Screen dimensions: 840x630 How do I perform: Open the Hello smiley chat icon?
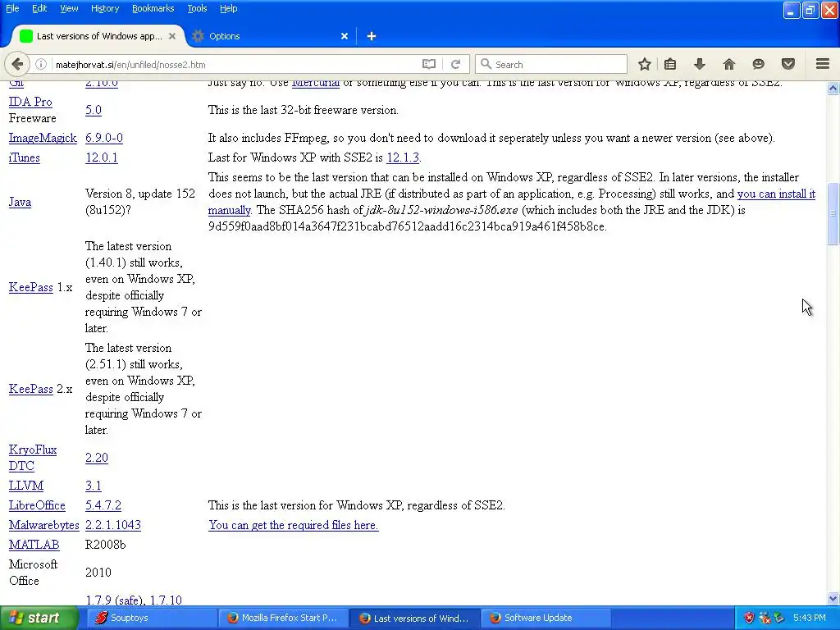[758, 64]
